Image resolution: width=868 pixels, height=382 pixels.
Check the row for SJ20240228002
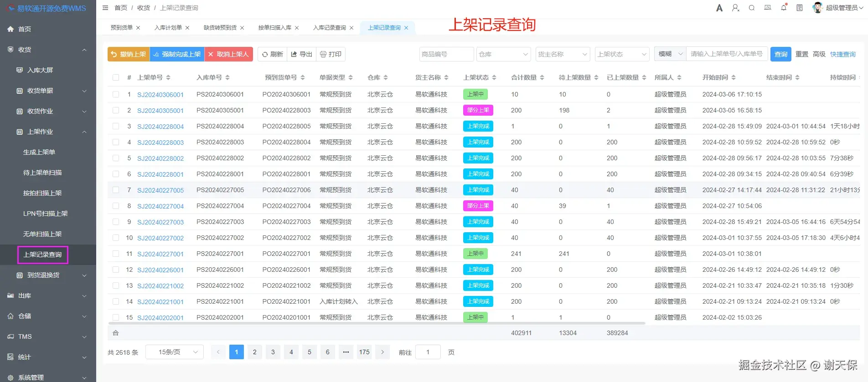coord(116,158)
